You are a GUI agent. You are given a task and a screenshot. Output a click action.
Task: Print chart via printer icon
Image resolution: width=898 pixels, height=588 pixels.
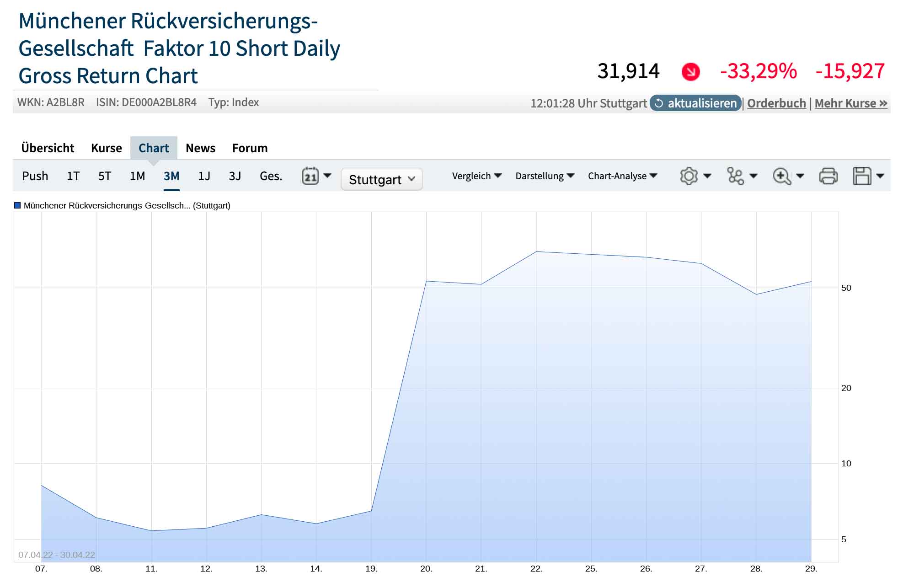[828, 176]
